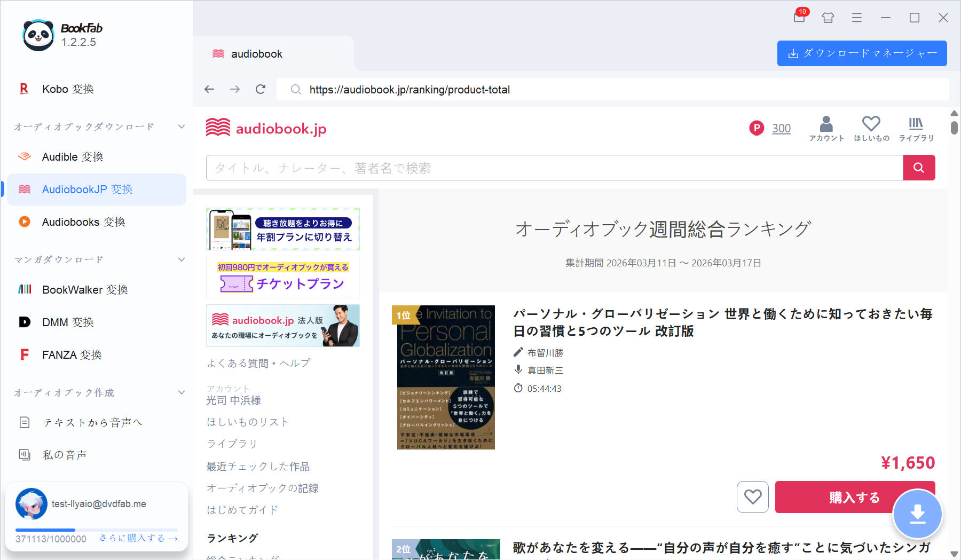Viewport: 961px width, 560px height.
Task: Open アカウント on the audiobook.jp header
Action: (x=826, y=128)
